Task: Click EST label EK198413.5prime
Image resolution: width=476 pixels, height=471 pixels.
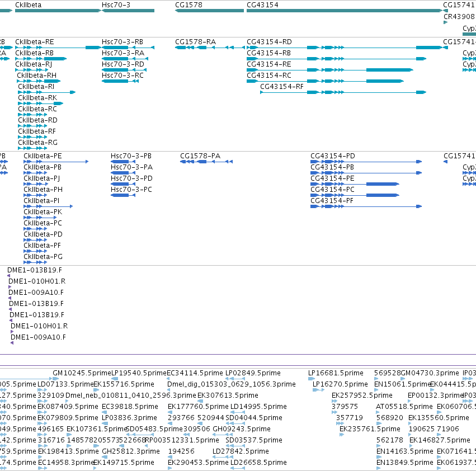Action: coord(68,451)
